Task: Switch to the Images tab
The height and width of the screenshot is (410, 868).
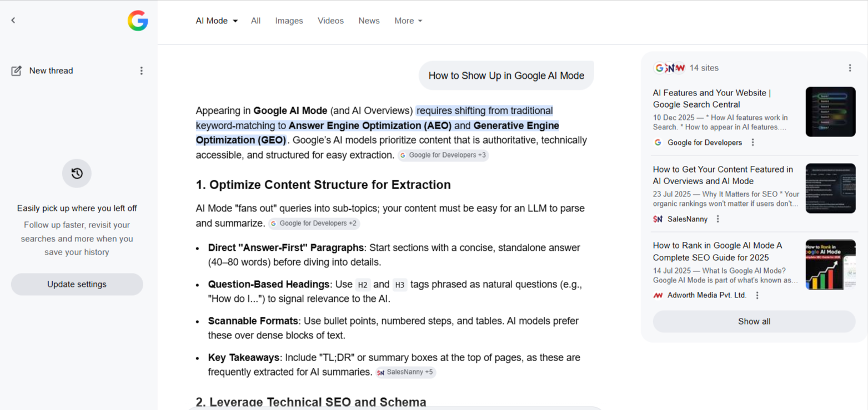Action: (x=289, y=21)
